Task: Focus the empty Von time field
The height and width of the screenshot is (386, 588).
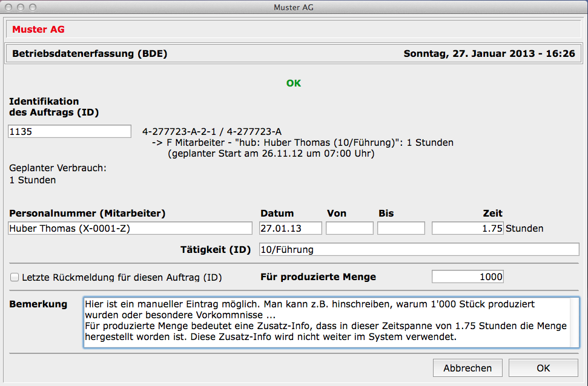Action: (349, 229)
